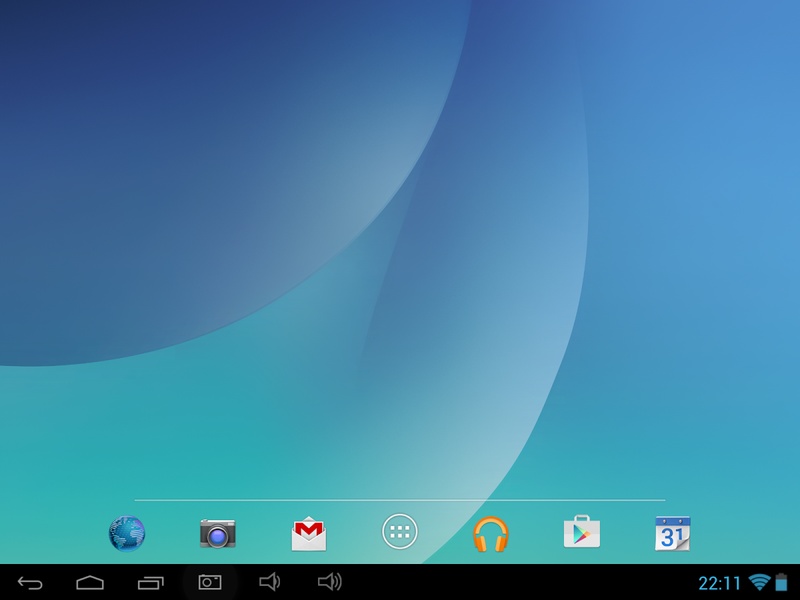Open Wi-Fi status indicator
Screen dimensions: 800x600
tap(759, 582)
